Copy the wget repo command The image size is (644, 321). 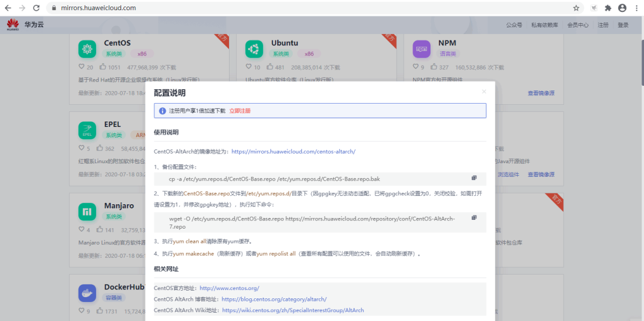point(474,217)
